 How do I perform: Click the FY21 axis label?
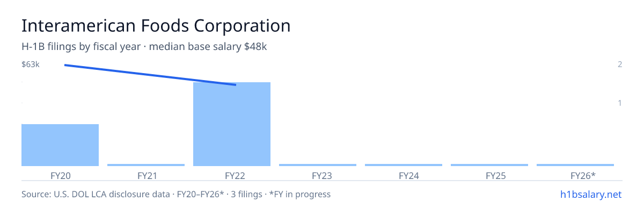146,175
